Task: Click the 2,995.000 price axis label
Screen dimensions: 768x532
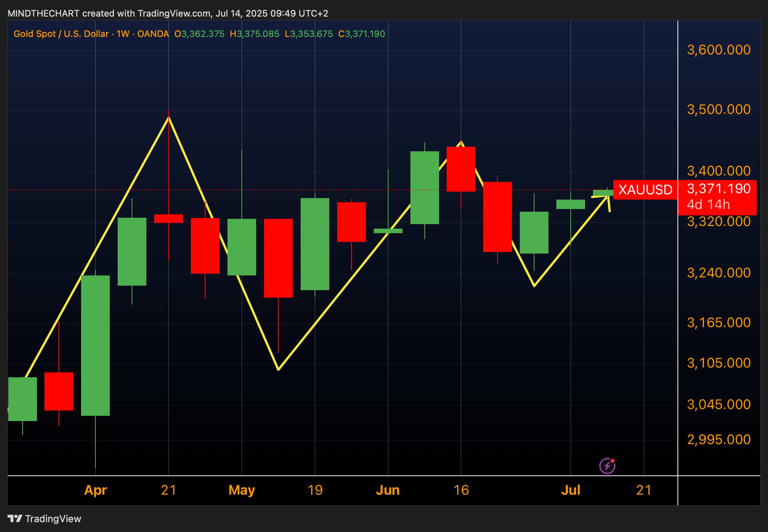Action: point(719,440)
